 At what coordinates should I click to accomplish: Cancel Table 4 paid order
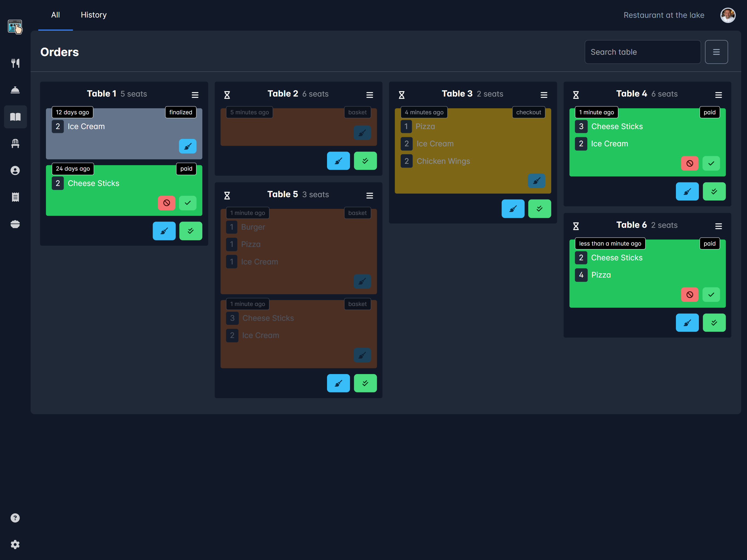690,164
